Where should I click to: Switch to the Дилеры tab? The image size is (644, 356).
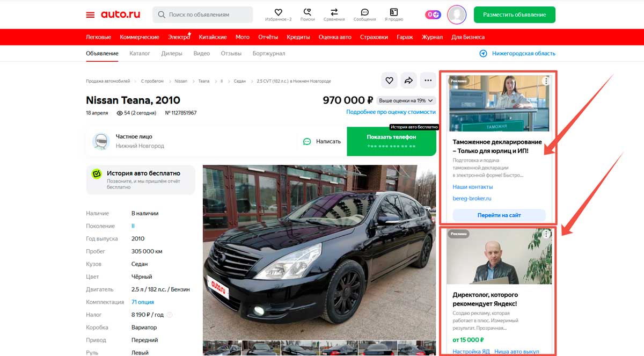pos(172,54)
